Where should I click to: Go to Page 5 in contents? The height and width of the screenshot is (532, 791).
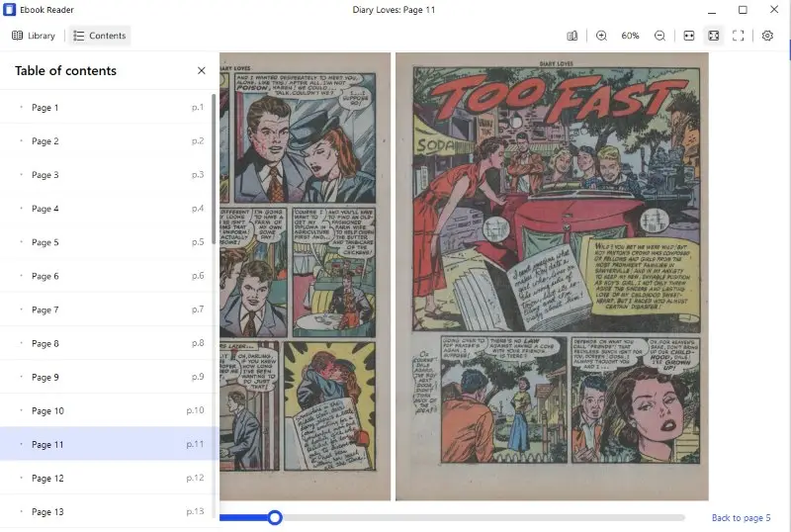point(106,242)
